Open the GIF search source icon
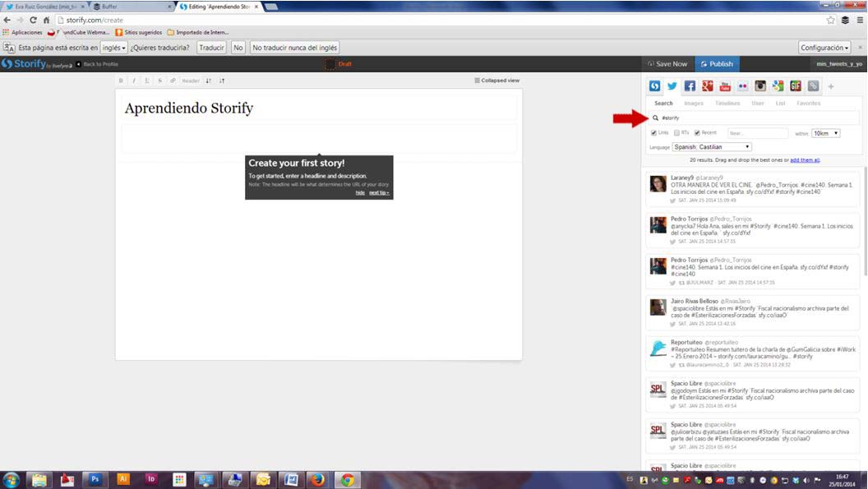The width and height of the screenshot is (868, 489). tap(796, 85)
